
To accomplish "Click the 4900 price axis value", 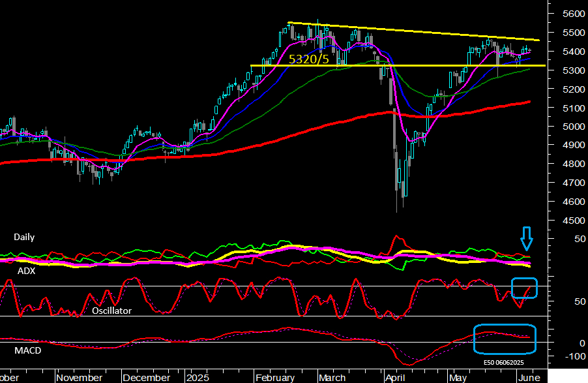I will pyautogui.click(x=574, y=145).
